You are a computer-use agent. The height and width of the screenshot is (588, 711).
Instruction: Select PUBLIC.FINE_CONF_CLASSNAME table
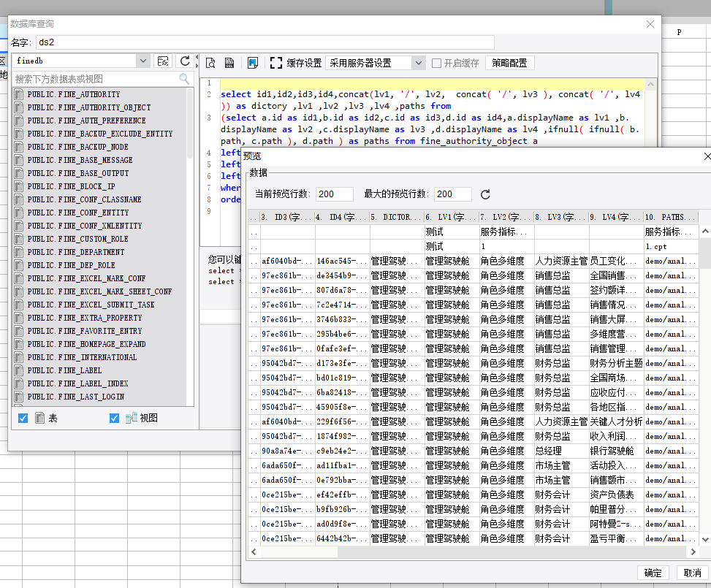pos(84,199)
